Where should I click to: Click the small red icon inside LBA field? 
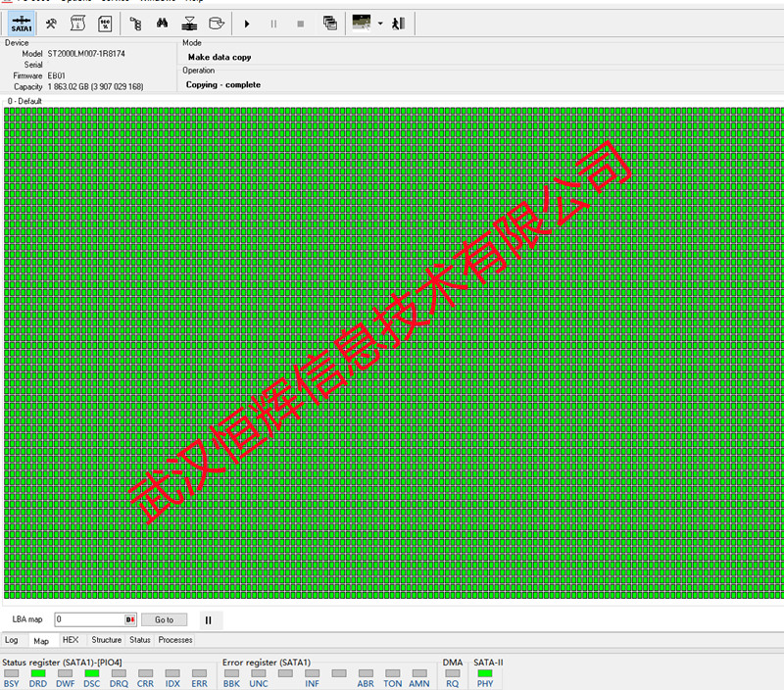[130, 619]
